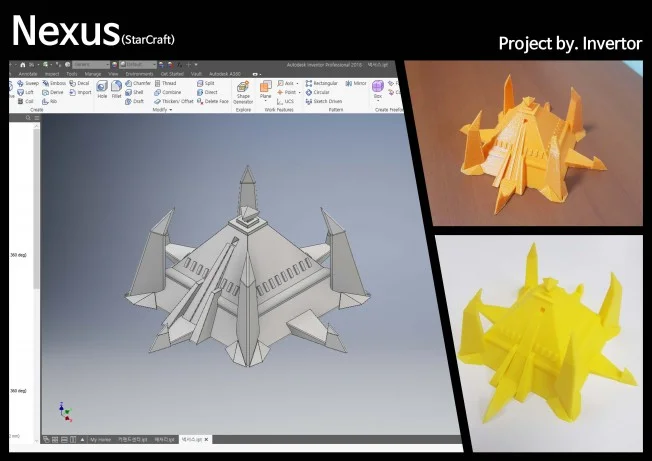Image resolution: width=652 pixels, height=461 pixels.
Task: Expand the Modify panel dropdown
Action: point(170,110)
